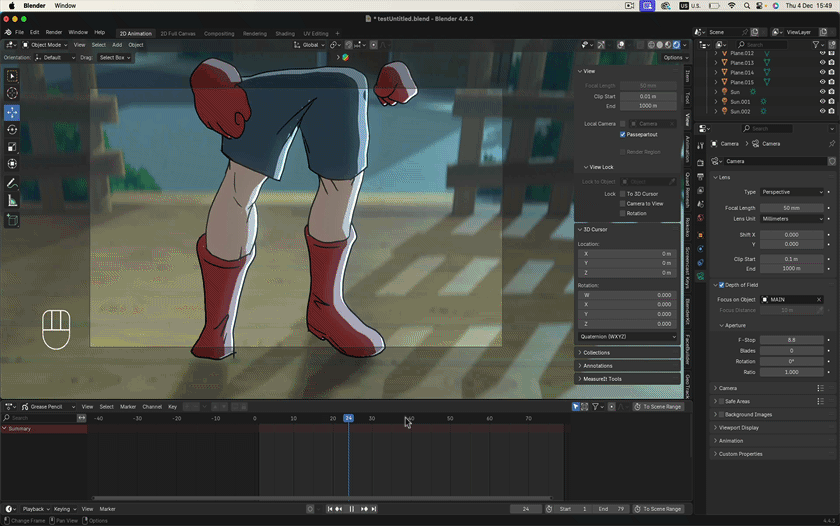840x526 pixels.
Task: Pick the Annotate pencil tool
Action: tap(12, 184)
